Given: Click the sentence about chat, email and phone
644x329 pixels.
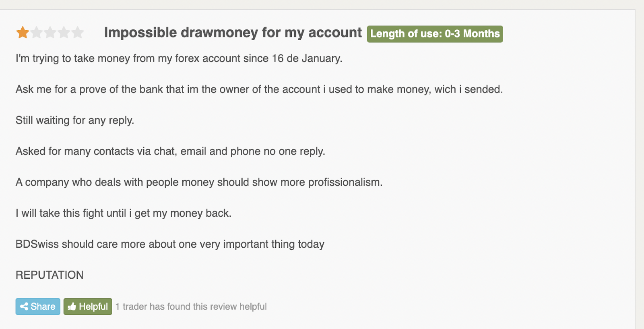Looking at the screenshot, I should 170,151.
